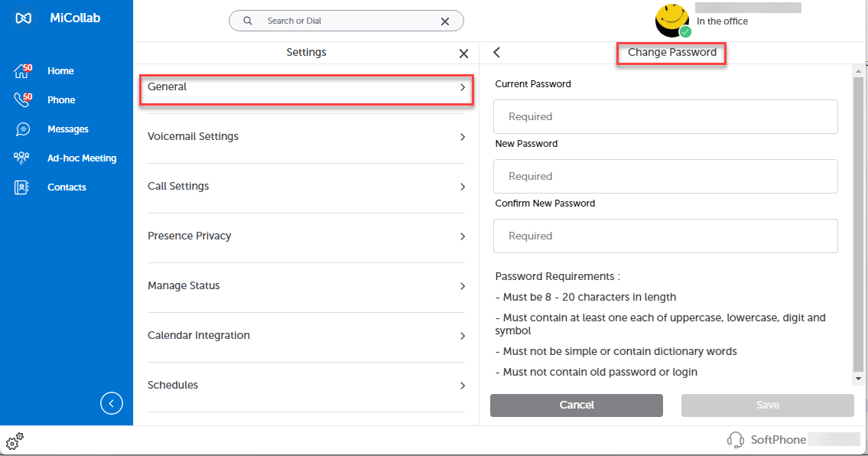868x456 pixels.
Task: Focus the Search or Dial box
Action: tap(346, 21)
